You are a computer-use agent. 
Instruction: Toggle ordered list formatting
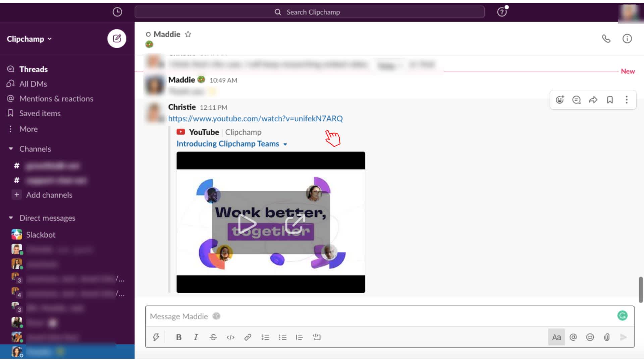point(265,337)
